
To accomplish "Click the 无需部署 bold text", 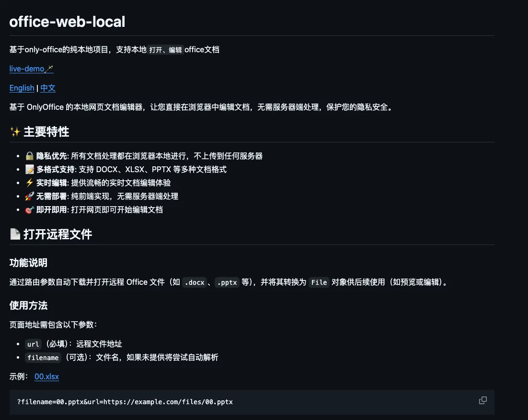I will (x=52, y=197).
